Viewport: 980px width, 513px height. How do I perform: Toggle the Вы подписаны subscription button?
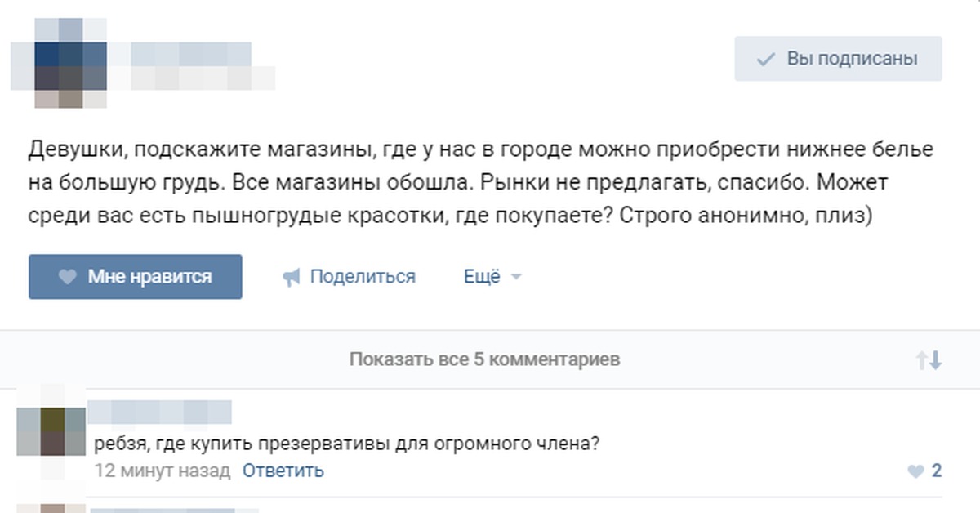click(838, 59)
